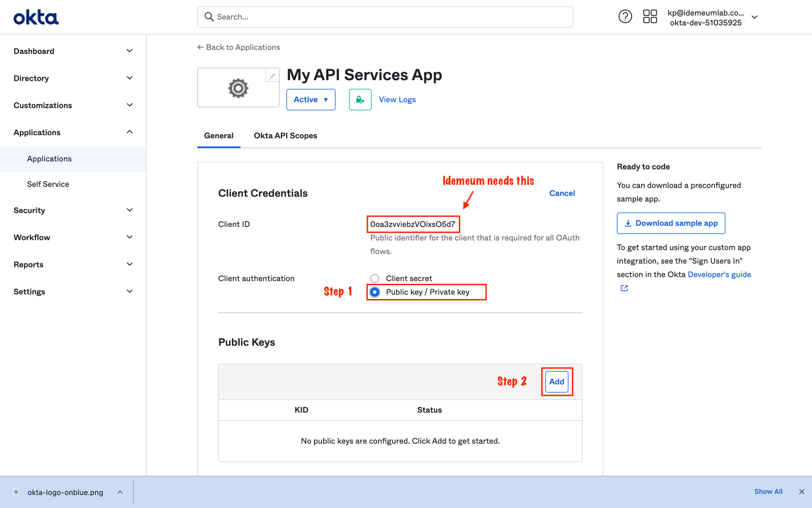Screen dimensions: 812x508
Task: Close the downloads bar
Action: tap(801, 492)
